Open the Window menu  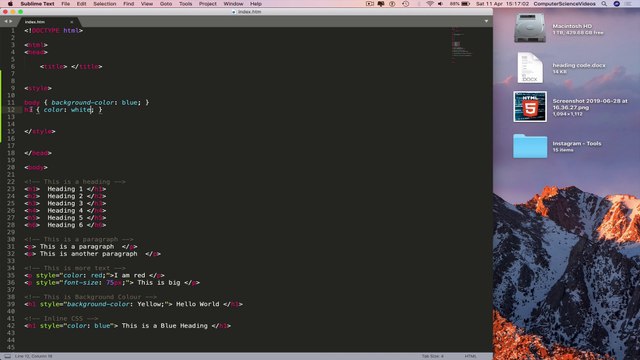[233, 4]
